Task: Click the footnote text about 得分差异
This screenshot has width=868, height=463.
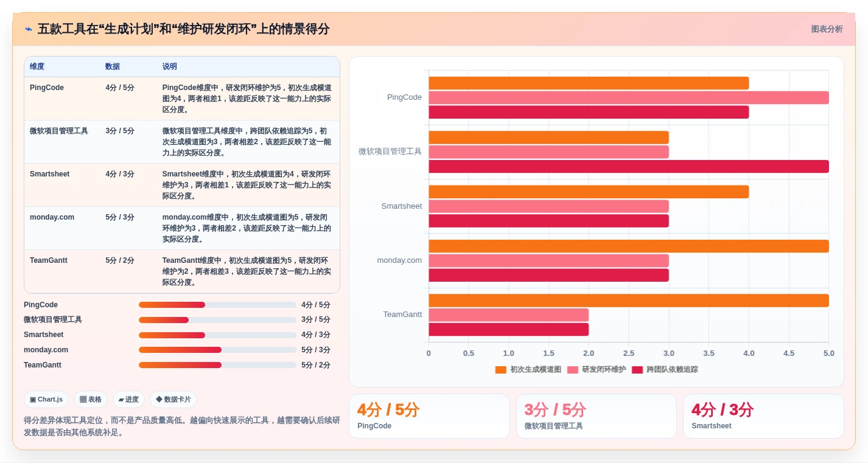Action: pyautogui.click(x=182, y=426)
